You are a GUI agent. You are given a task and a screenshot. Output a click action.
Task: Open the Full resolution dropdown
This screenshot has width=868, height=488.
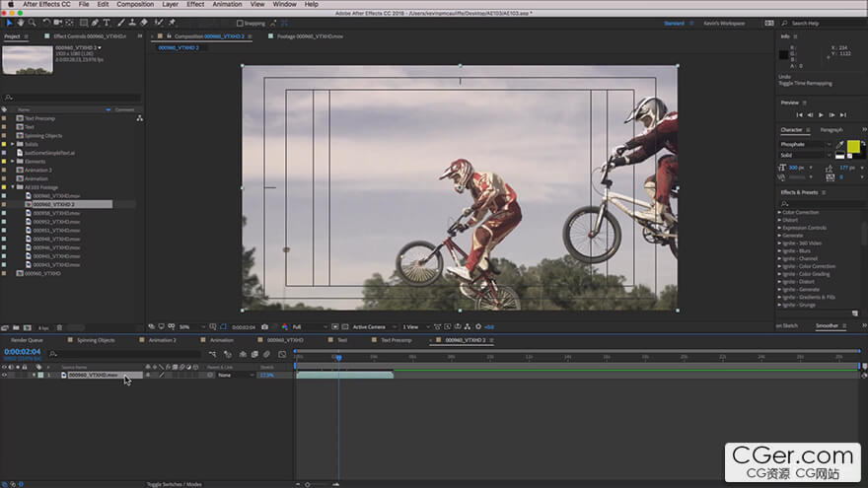coord(310,327)
